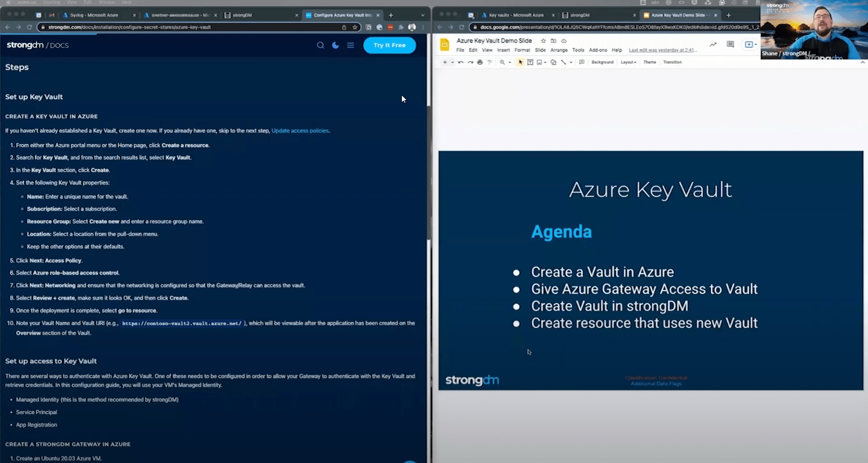The height and width of the screenshot is (463, 868).
Task: Open a new tab in the left browser
Action: [x=391, y=15]
